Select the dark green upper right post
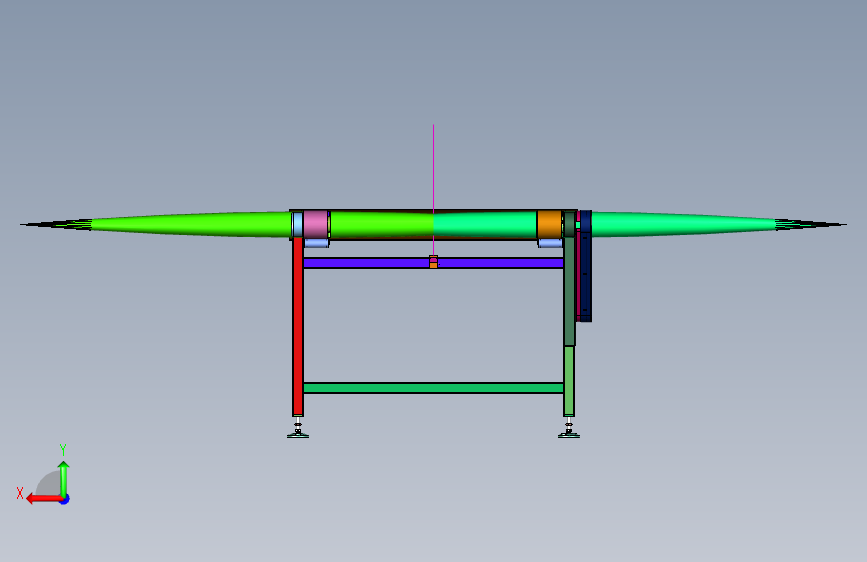 (570, 291)
